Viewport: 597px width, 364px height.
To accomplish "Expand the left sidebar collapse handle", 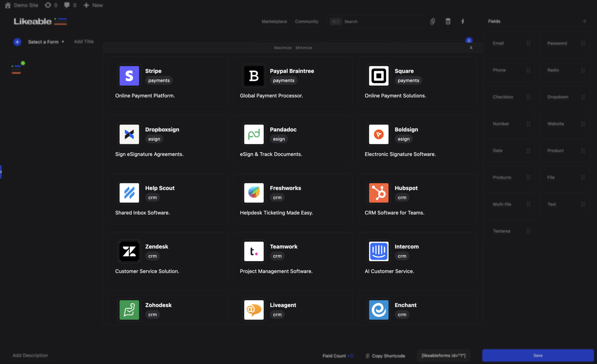I will point(1,172).
